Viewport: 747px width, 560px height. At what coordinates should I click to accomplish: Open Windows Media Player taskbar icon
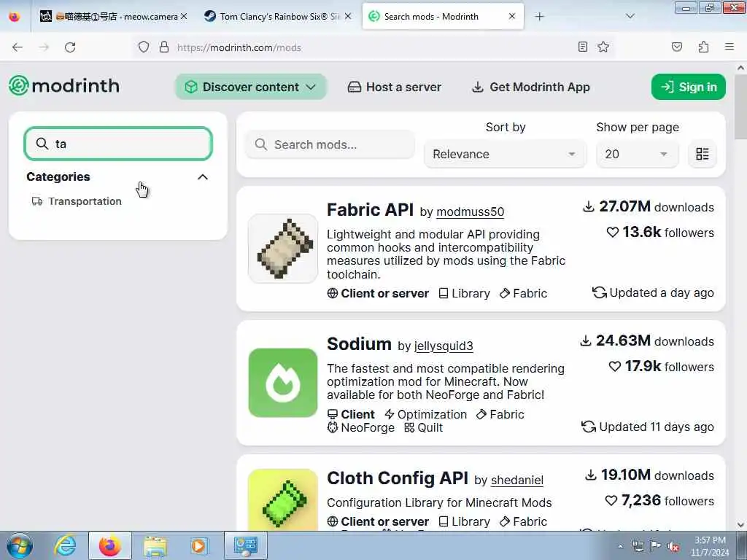[198, 545]
